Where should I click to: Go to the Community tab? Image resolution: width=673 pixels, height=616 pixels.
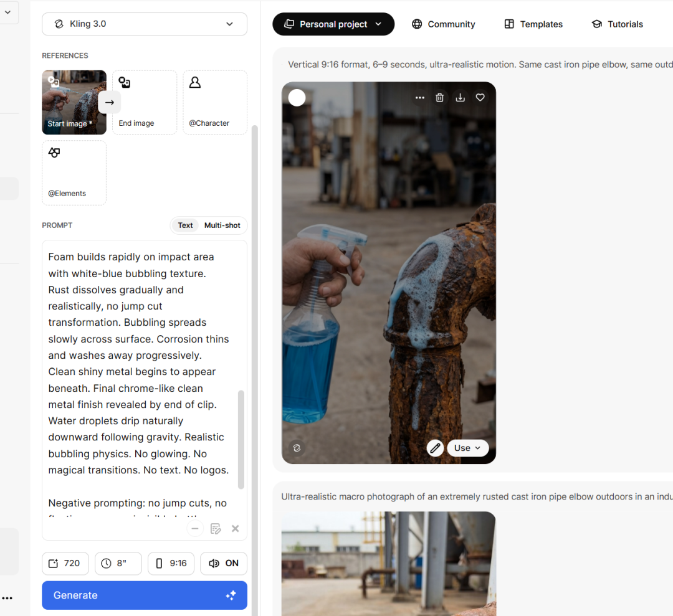pos(443,24)
